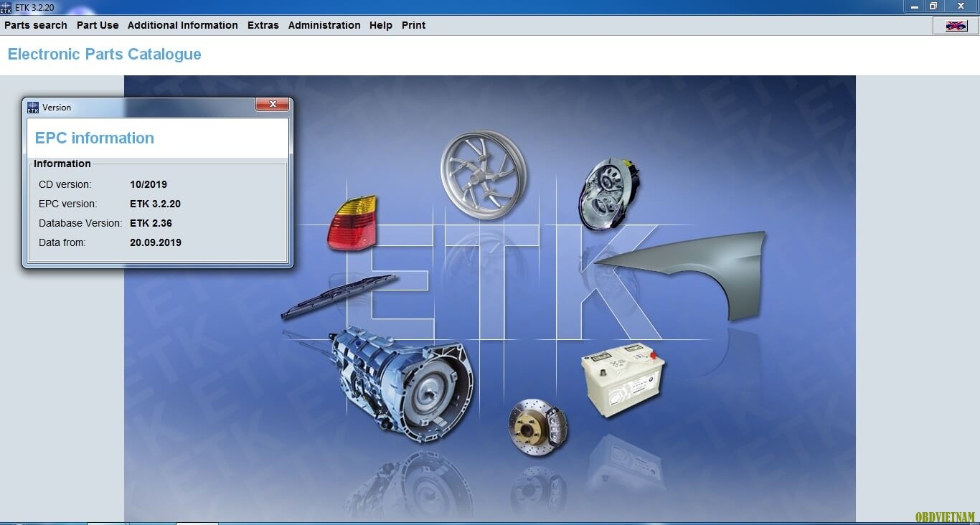This screenshot has height=525, width=980.
Task: Click the Electronic Parts Catalogue heading
Action: click(x=105, y=55)
